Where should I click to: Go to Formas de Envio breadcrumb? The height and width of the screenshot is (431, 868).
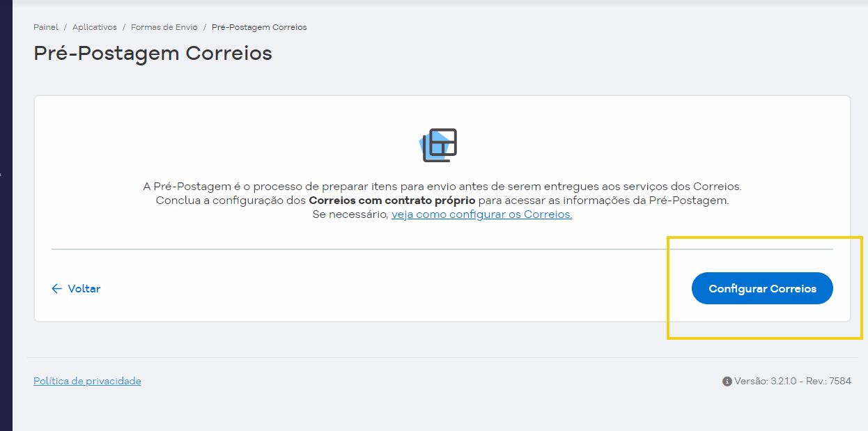(x=164, y=27)
